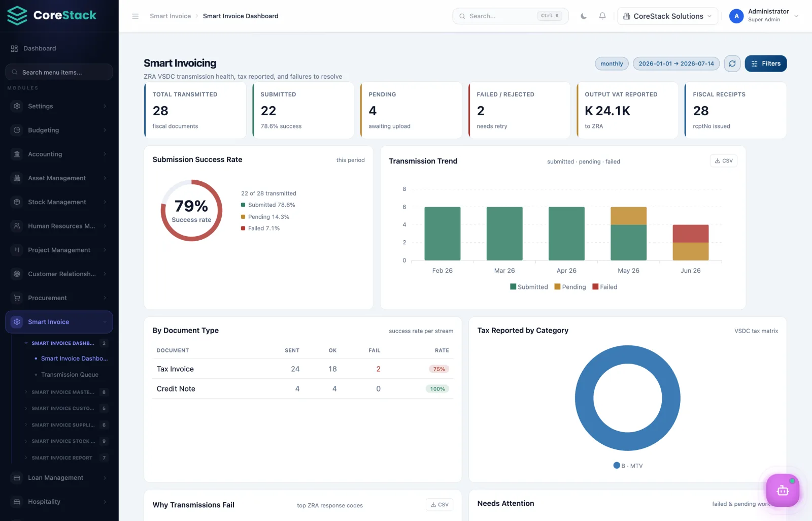Open notifications bell icon
Screen dimensions: 812x521
(x=602, y=16)
